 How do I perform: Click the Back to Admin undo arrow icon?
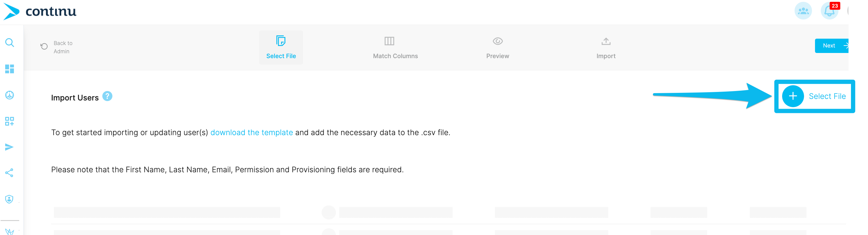coord(44,46)
